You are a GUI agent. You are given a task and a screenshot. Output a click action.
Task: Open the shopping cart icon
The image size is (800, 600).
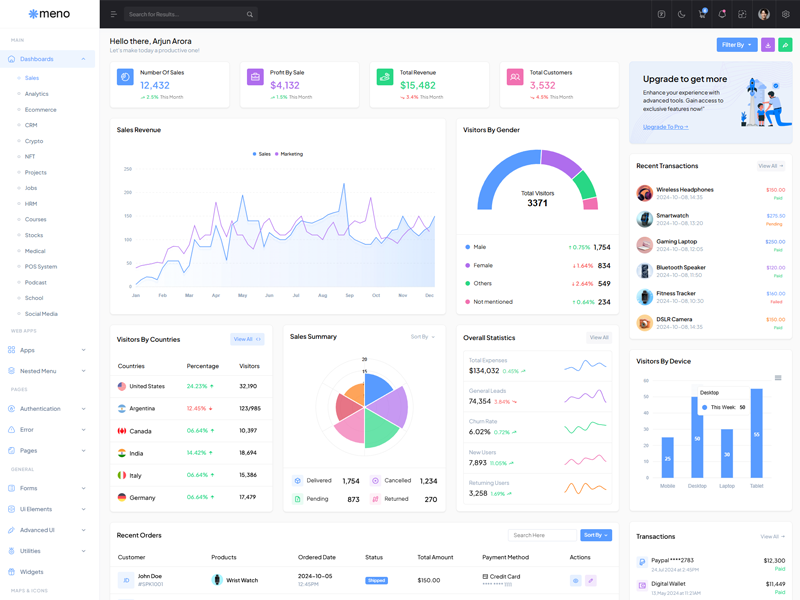[702, 14]
